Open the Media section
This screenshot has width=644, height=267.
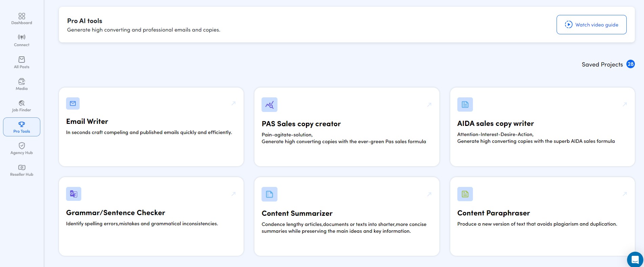coord(22,84)
